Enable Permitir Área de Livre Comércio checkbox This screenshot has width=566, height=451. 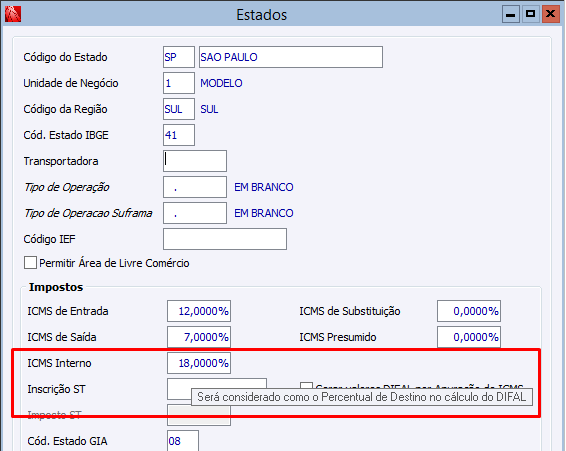click(30, 263)
